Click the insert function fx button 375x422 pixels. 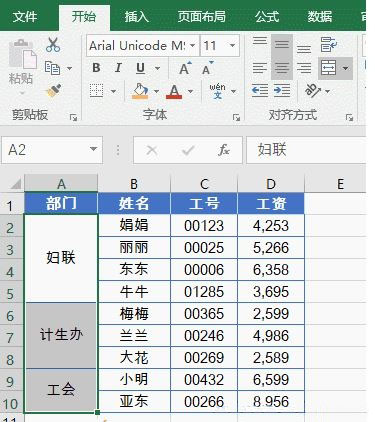pos(224,150)
